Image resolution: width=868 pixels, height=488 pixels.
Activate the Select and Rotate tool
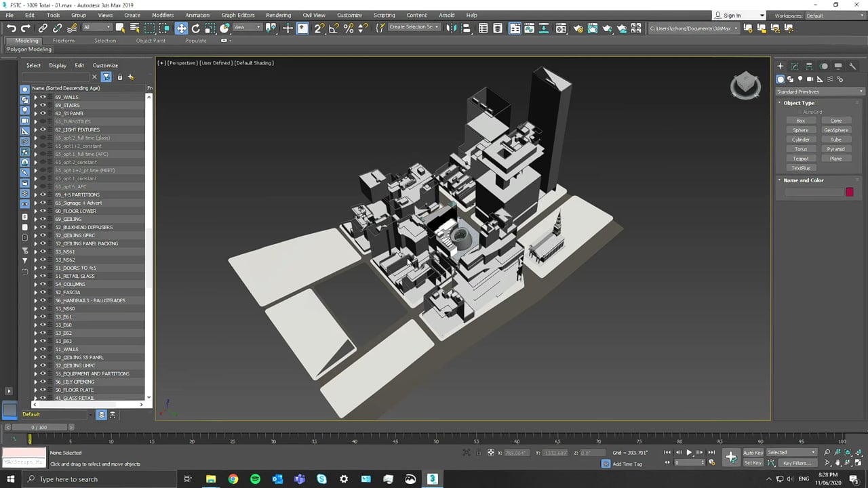[x=196, y=28]
